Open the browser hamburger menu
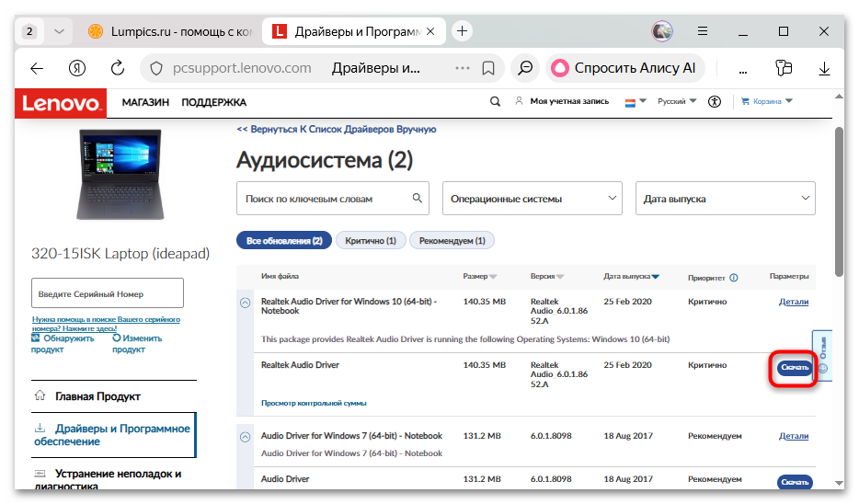The height and width of the screenshot is (504, 859). coord(703,31)
